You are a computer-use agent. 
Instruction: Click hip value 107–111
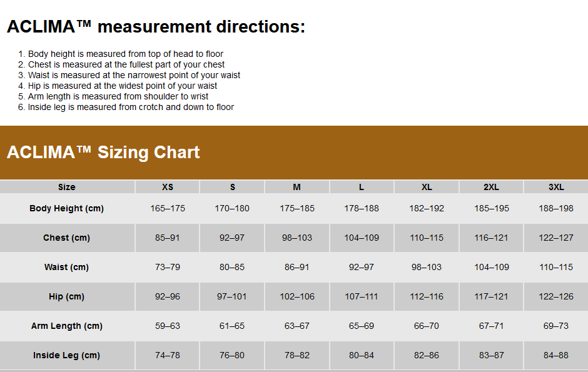[x=361, y=296]
